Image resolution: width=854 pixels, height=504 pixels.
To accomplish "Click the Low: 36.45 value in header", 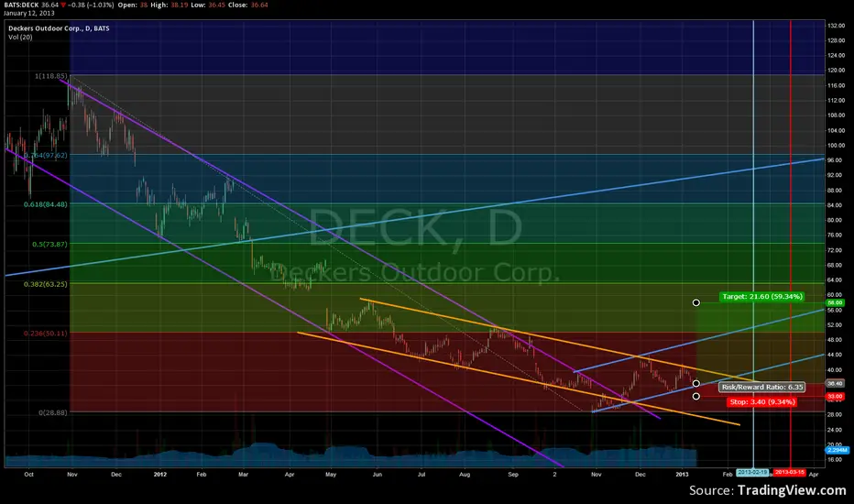I will click(209, 5).
